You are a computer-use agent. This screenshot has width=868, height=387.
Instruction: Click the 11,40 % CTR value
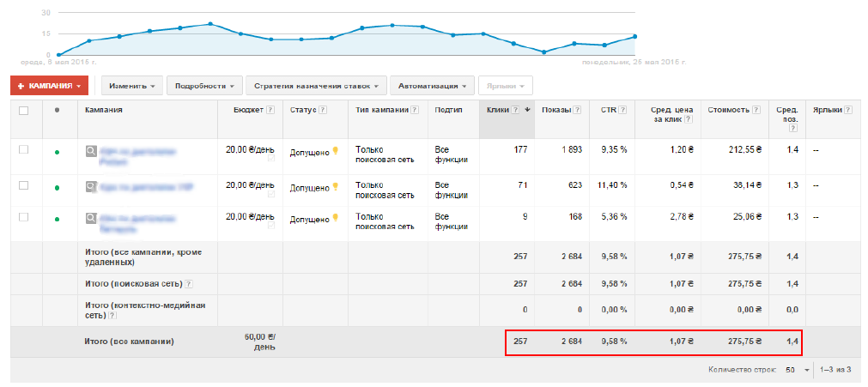[611, 184]
